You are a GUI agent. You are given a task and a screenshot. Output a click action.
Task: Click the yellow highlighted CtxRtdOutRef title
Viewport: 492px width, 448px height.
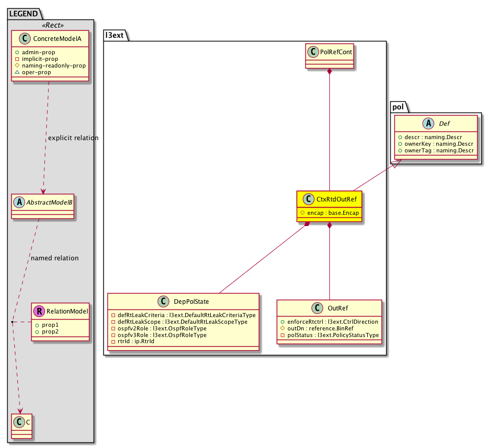(x=335, y=199)
